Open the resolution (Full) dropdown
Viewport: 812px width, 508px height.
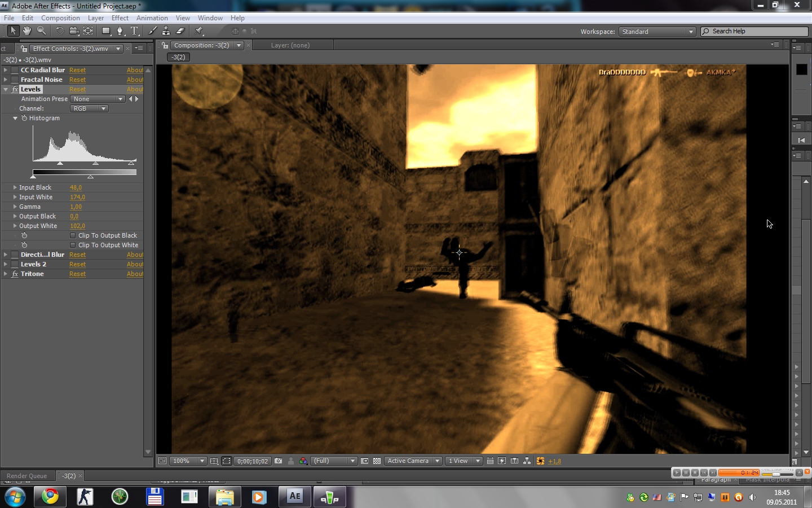pos(335,461)
